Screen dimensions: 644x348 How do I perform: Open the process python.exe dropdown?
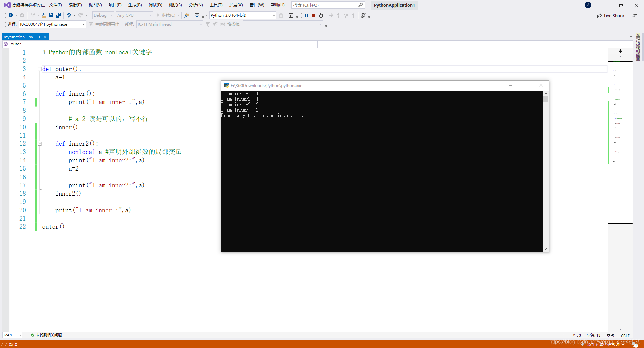(52, 24)
